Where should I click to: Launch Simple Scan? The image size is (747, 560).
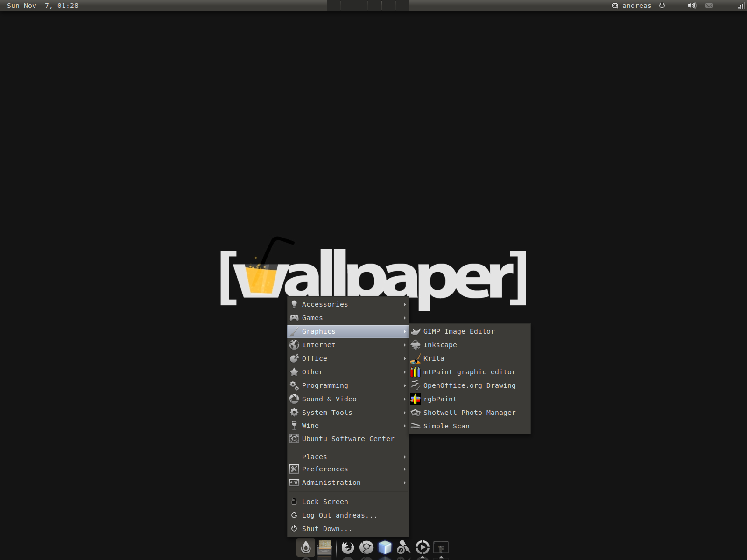[x=470, y=426]
